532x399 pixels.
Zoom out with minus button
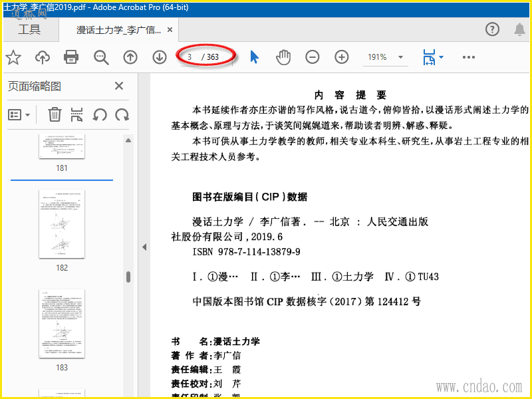click(312, 57)
